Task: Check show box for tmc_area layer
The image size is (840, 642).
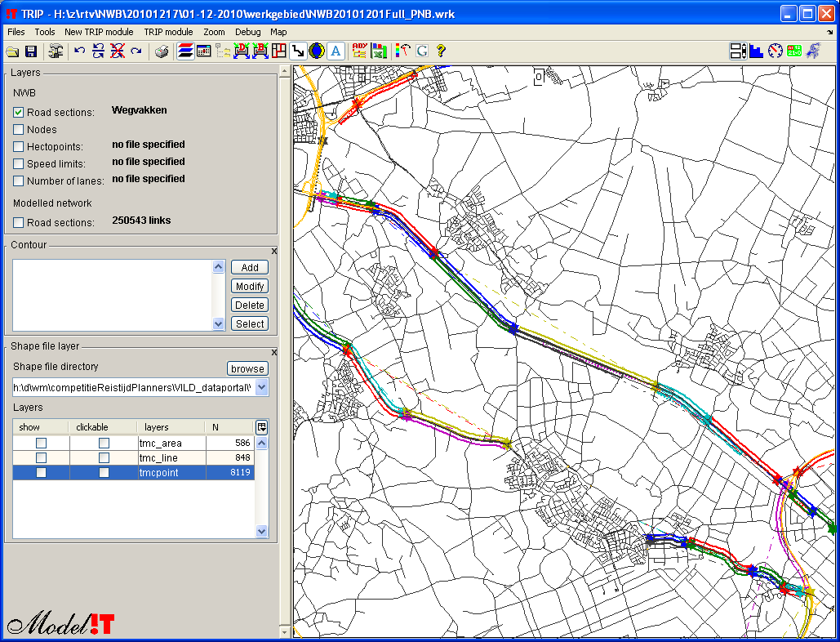Action: pyautogui.click(x=41, y=444)
